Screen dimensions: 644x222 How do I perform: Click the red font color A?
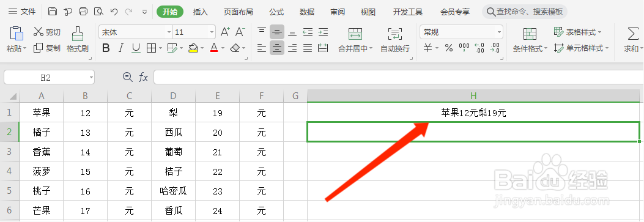[214, 48]
